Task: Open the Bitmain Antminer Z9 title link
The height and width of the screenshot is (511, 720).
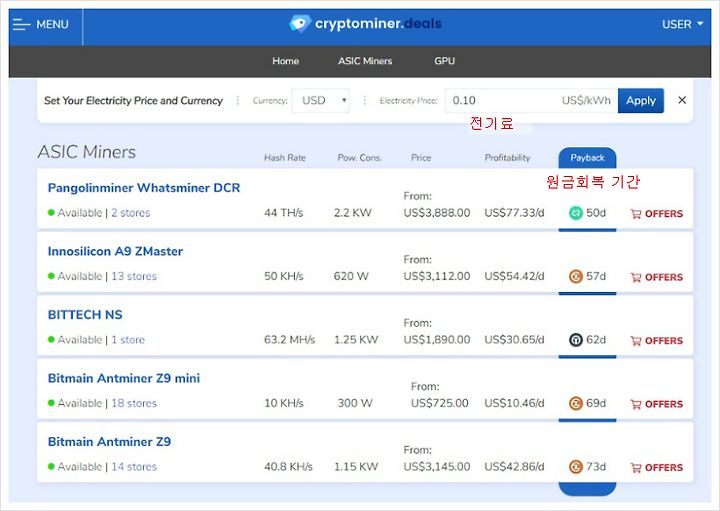Action: point(109,442)
